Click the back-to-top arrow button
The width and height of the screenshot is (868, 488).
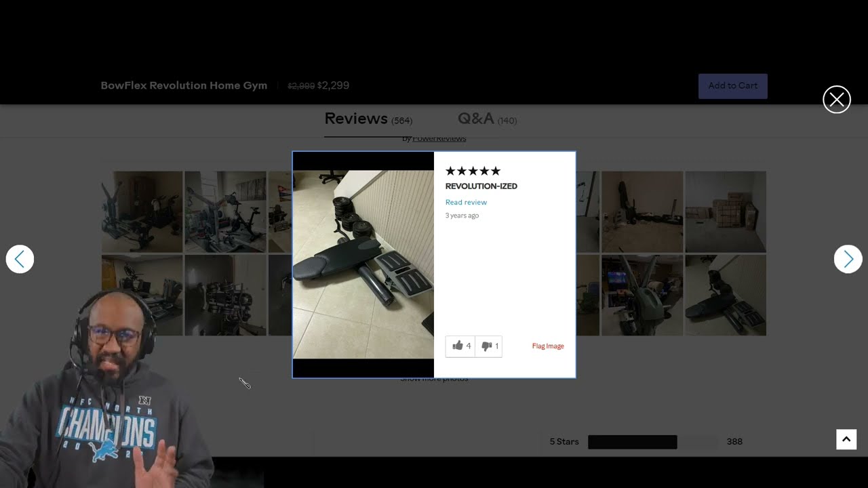tap(846, 439)
